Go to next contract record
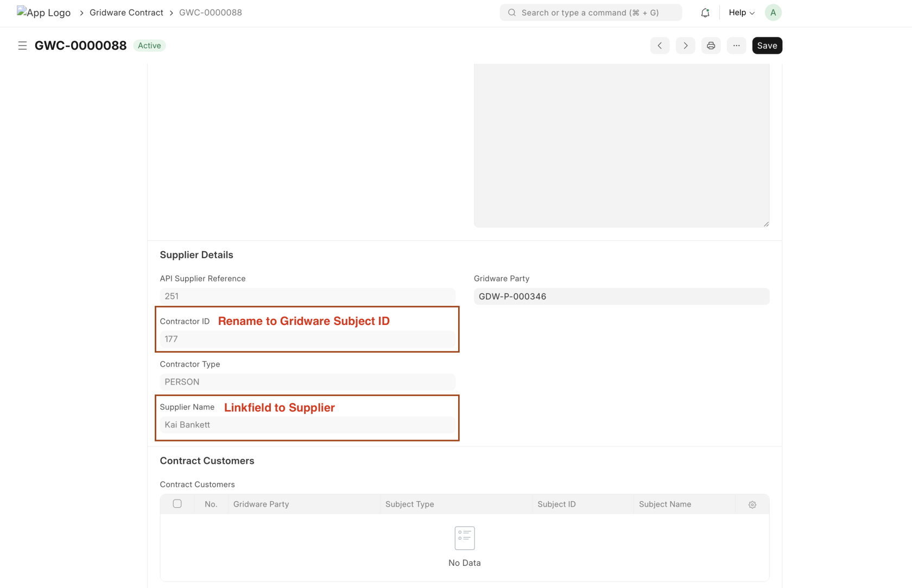Viewport: 912px width, 588px height. pos(685,46)
